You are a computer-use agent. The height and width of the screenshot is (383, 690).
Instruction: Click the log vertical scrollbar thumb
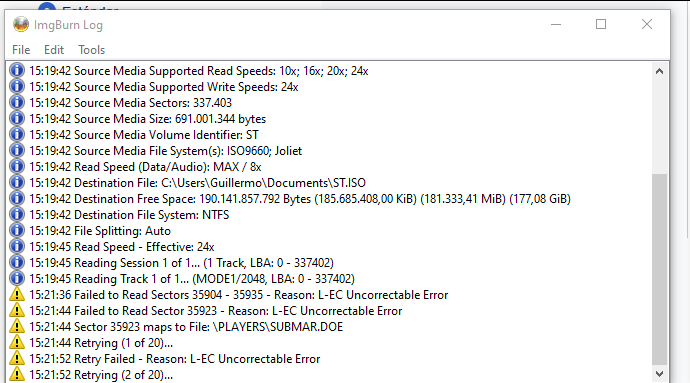pos(659,269)
